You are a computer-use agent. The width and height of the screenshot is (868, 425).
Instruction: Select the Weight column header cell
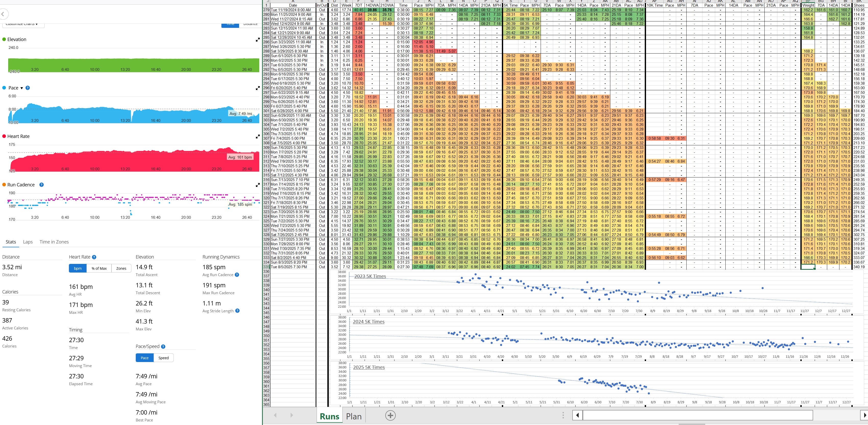tap(808, 5)
